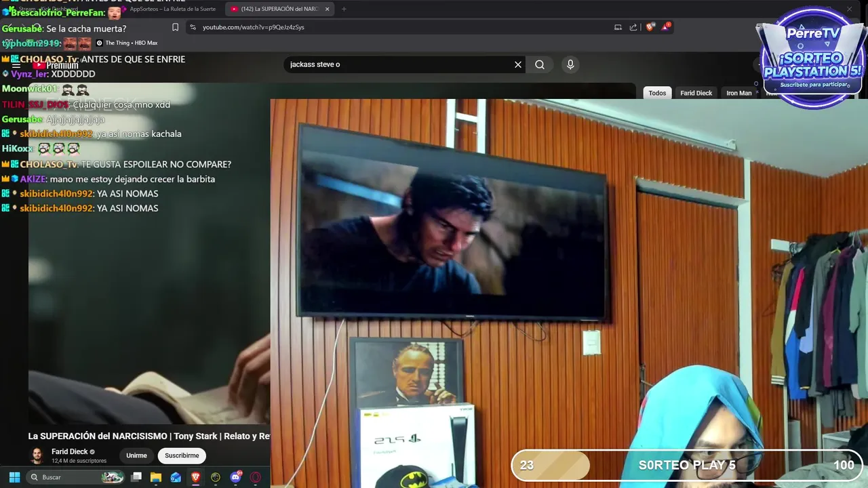Click the YouTube search magnifier button
The image size is (868, 488).
coord(540,64)
